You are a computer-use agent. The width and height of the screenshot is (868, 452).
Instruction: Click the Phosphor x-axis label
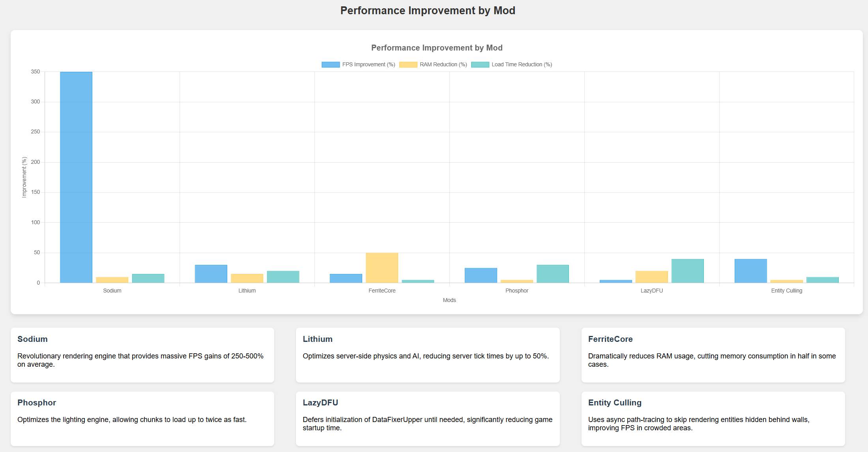click(516, 291)
